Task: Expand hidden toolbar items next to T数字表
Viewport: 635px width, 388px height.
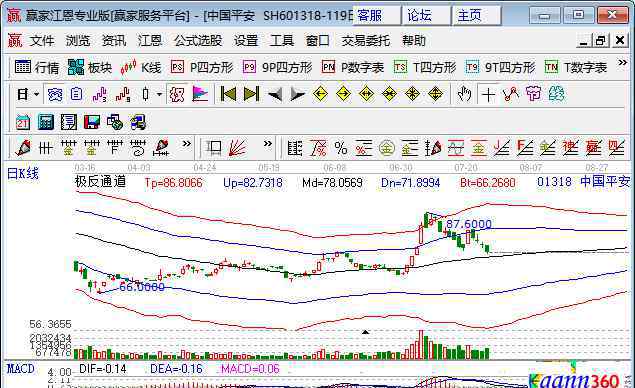Action: coord(622,63)
